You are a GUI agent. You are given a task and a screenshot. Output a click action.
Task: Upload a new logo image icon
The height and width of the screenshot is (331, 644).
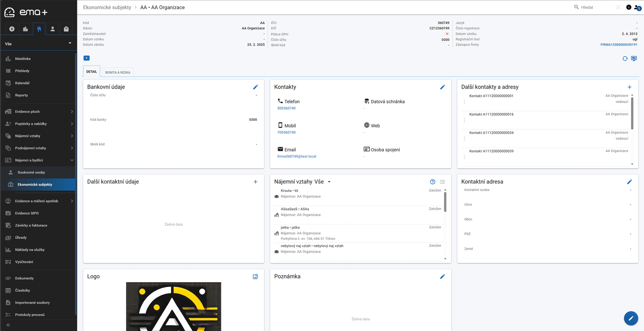[x=255, y=277]
